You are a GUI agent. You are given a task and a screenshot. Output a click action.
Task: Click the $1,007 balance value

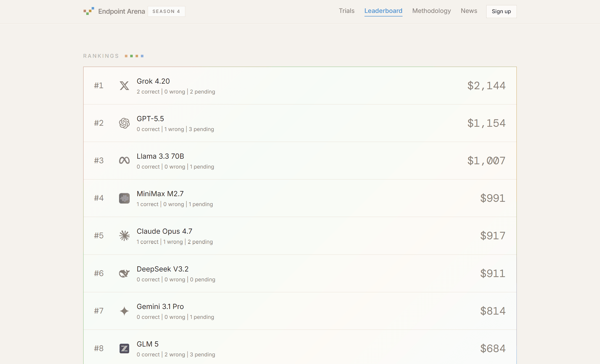(486, 161)
